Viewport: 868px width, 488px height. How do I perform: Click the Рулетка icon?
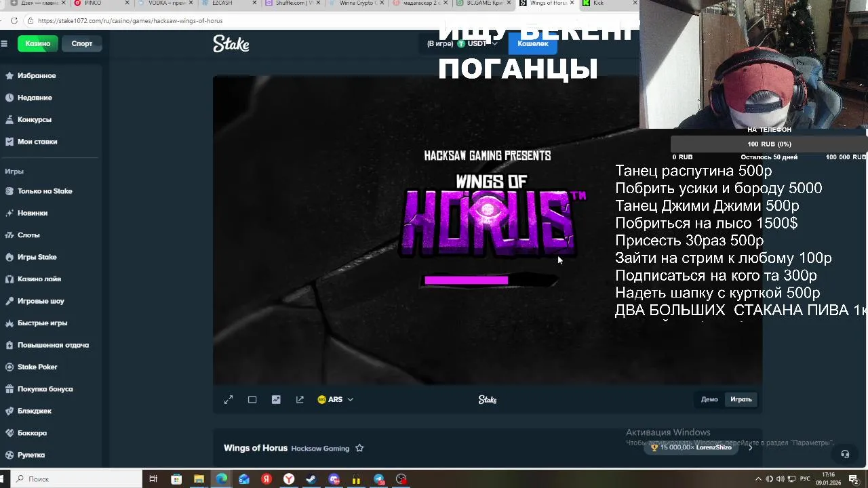(x=9, y=455)
